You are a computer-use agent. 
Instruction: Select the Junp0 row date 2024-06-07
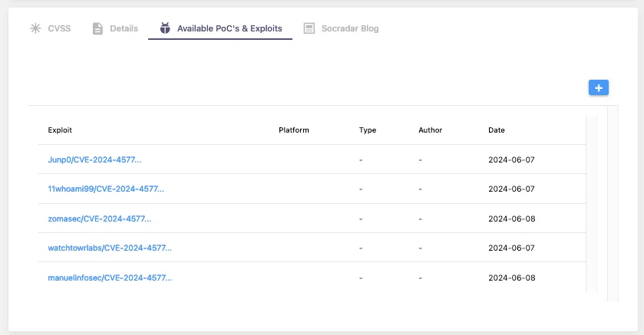pos(511,160)
